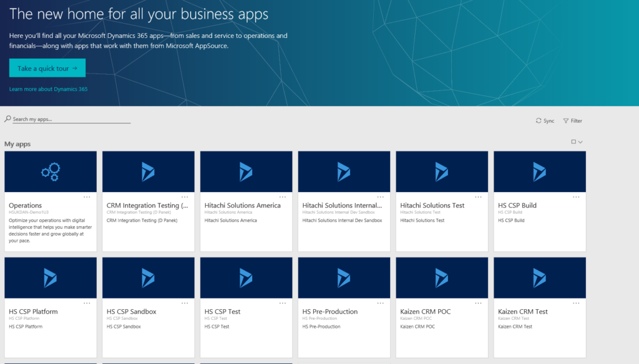Open the Kaizen CRM Test Dynamics icon
Screen dimensions: 639x364
tap(540, 278)
